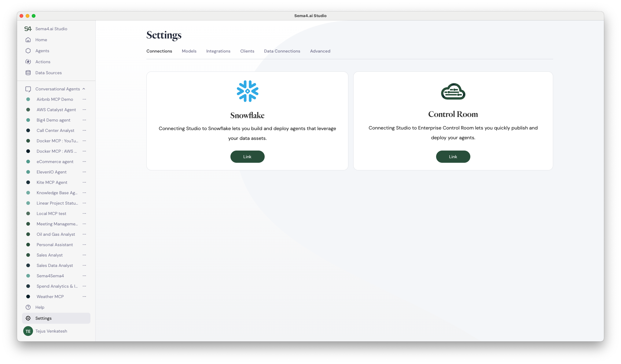Viewport: 621px width, 364px height.
Task: Open Actions in the sidebar
Action: (43, 62)
